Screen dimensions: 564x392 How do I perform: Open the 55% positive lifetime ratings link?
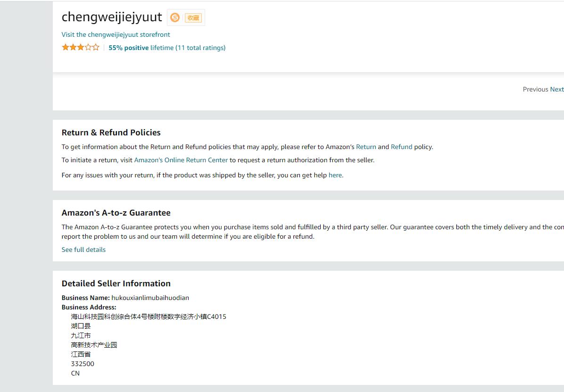[167, 48]
